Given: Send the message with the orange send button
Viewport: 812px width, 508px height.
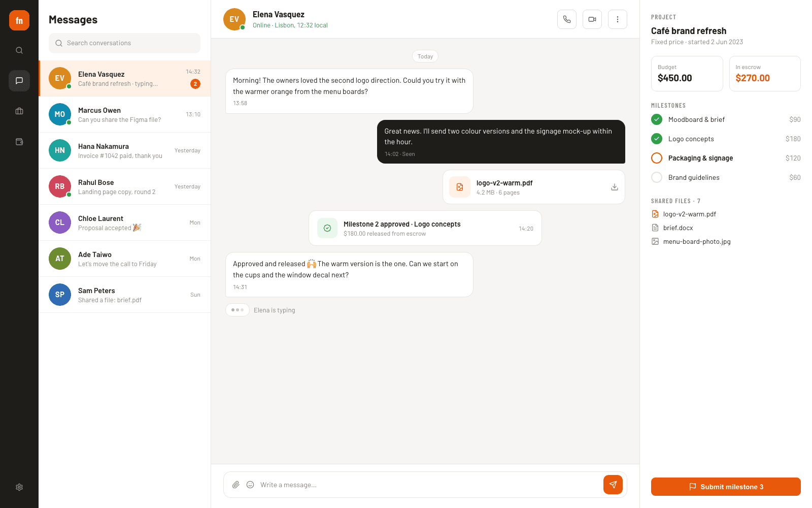Looking at the screenshot, I should pyautogui.click(x=613, y=485).
